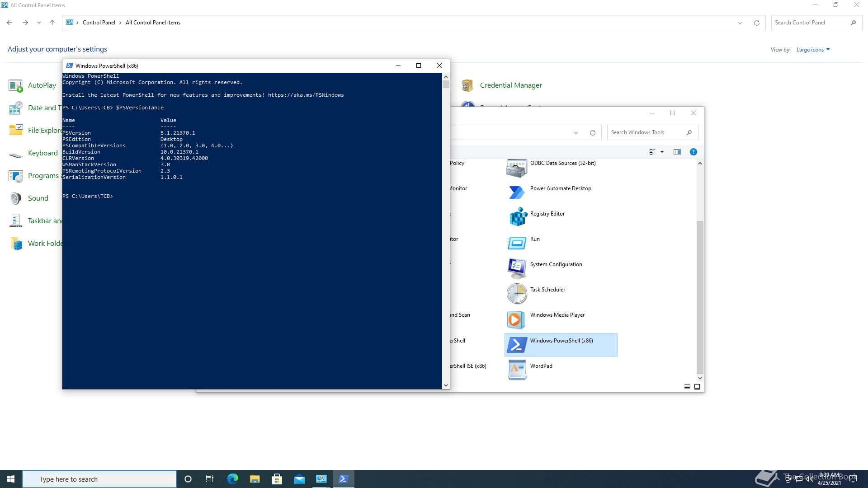
Task: Open AutoPlay icon in Control Panel
Action: coord(16,85)
